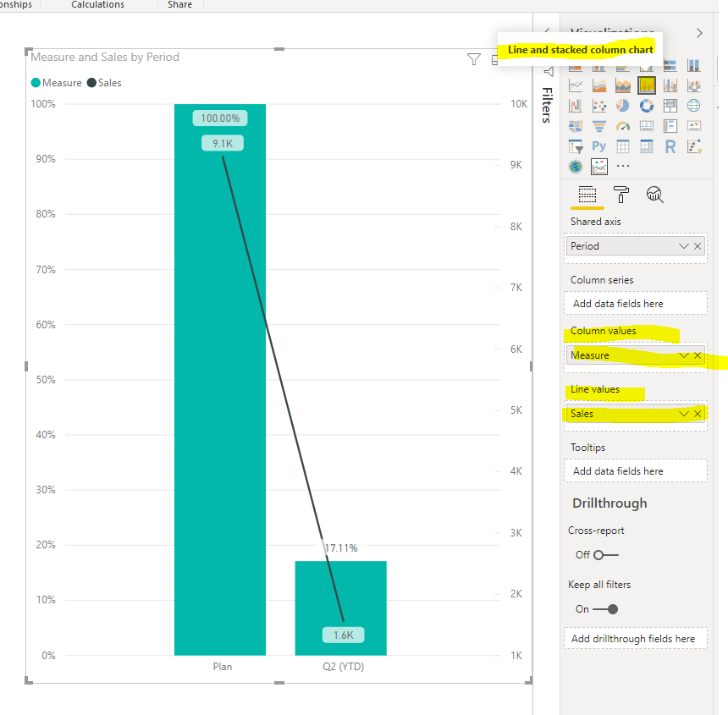Select the Filled map visual
This screenshot has width=728, height=715.
coord(576,126)
